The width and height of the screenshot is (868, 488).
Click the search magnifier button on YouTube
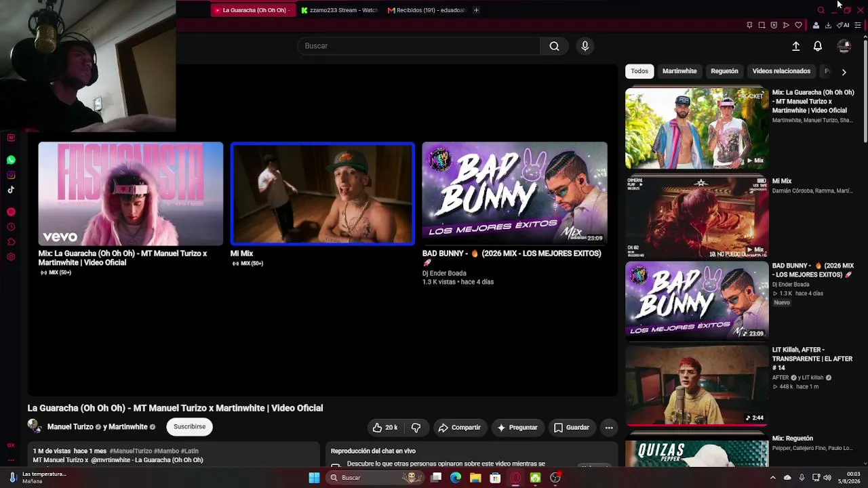(x=554, y=46)
